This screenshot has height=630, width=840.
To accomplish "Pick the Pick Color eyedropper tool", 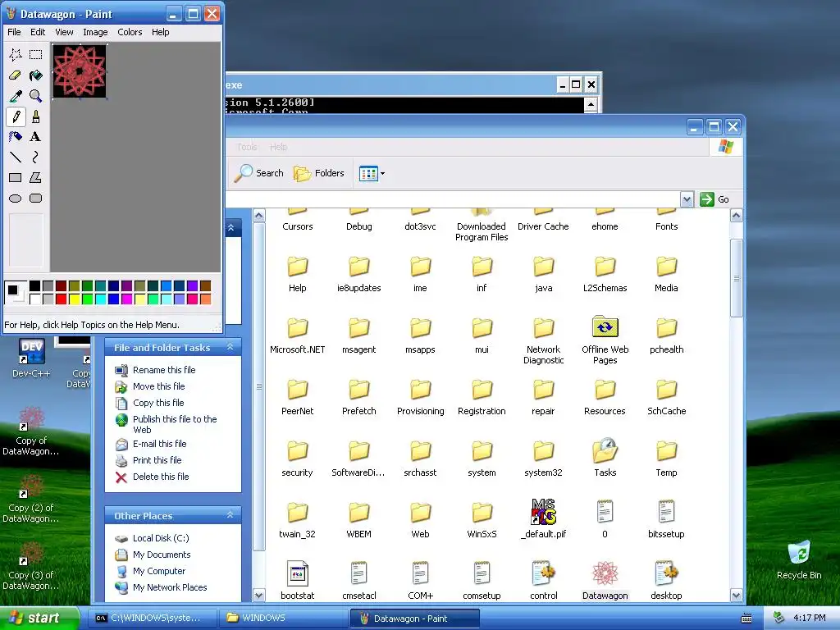I will 16,96.
